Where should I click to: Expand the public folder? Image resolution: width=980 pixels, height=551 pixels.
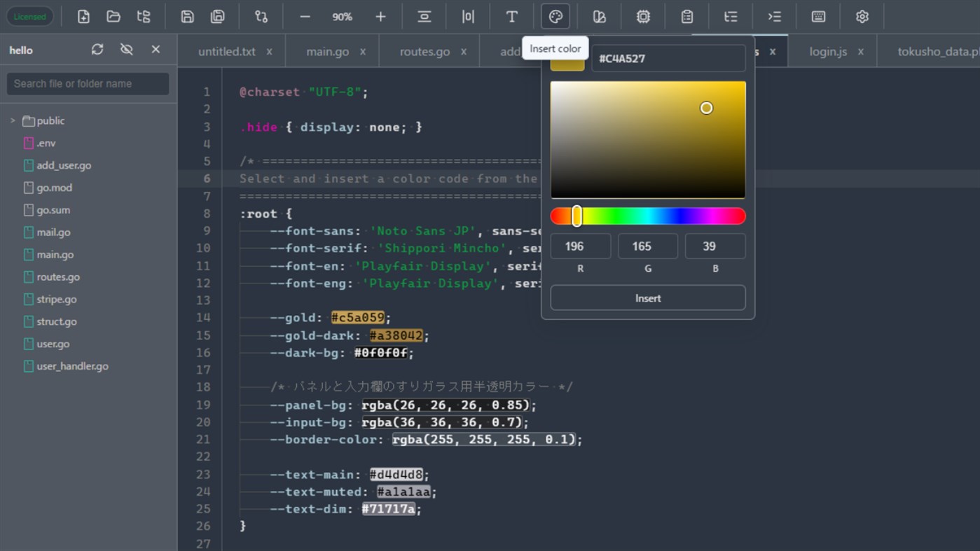(13, 121)
